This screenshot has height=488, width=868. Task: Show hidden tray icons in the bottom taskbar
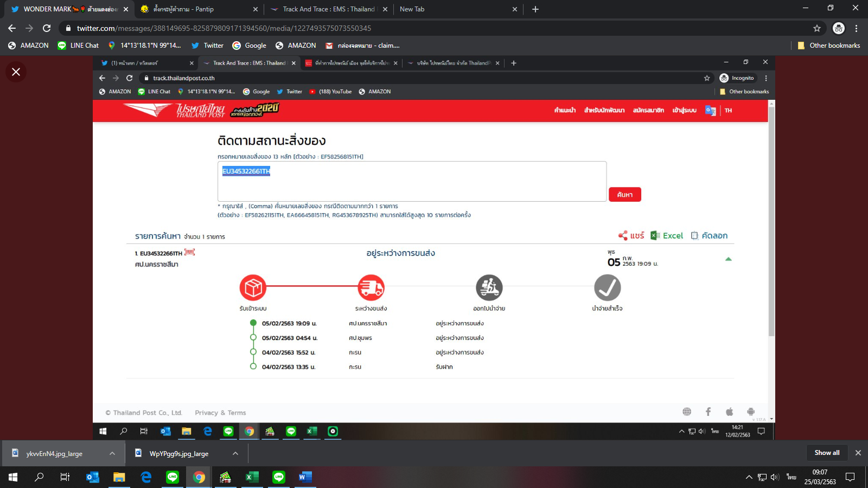(x=749, y=477)
